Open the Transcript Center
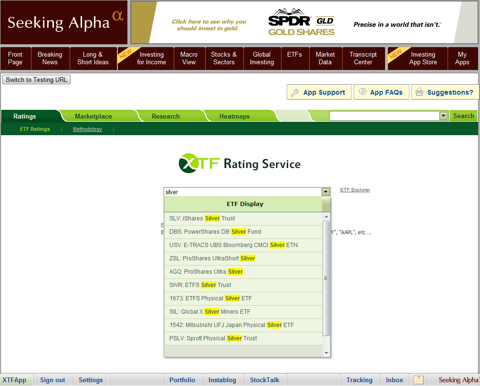Image resolution: width=480 pixels, height=386 pixels. pos(363,58)
